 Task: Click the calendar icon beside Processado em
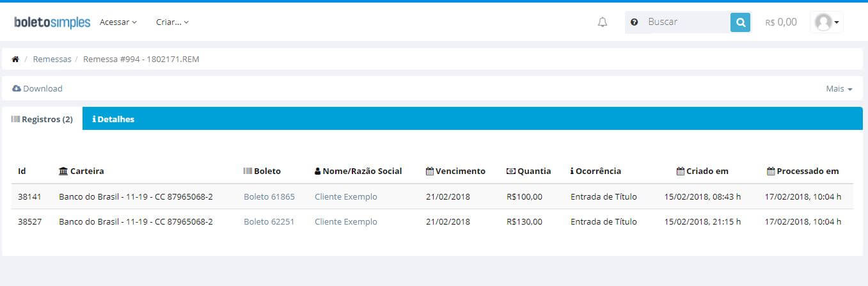click(771, 171)
